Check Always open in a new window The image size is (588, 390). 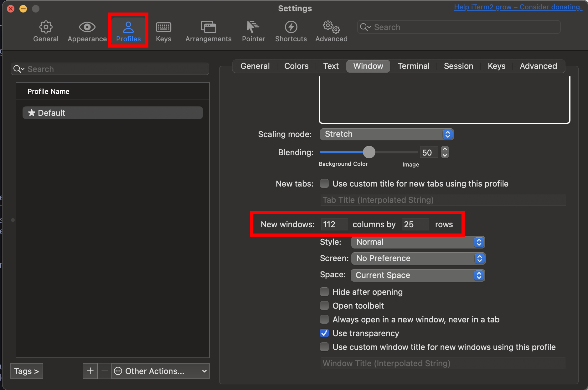click(324, 319)
